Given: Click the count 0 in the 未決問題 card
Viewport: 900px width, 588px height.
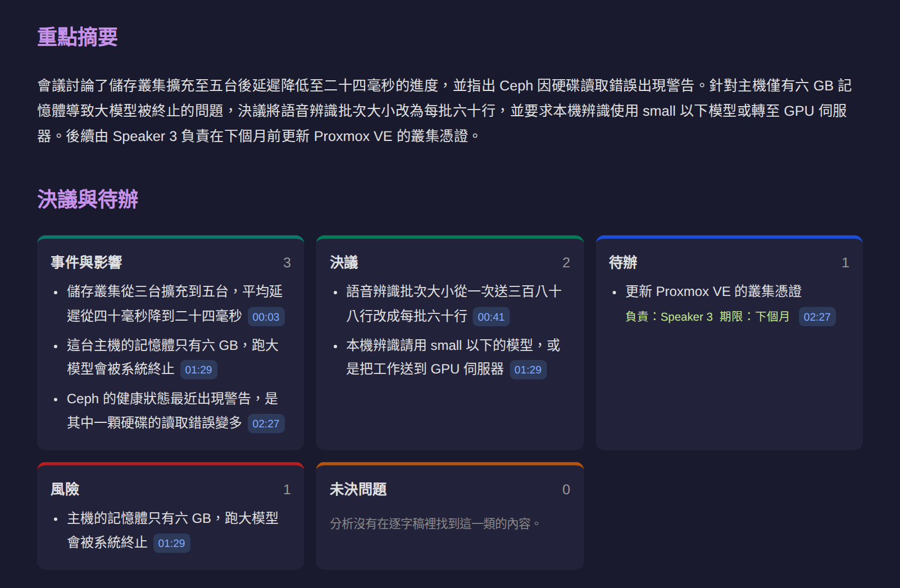Looking at the screenshot, I should point(566,490).
